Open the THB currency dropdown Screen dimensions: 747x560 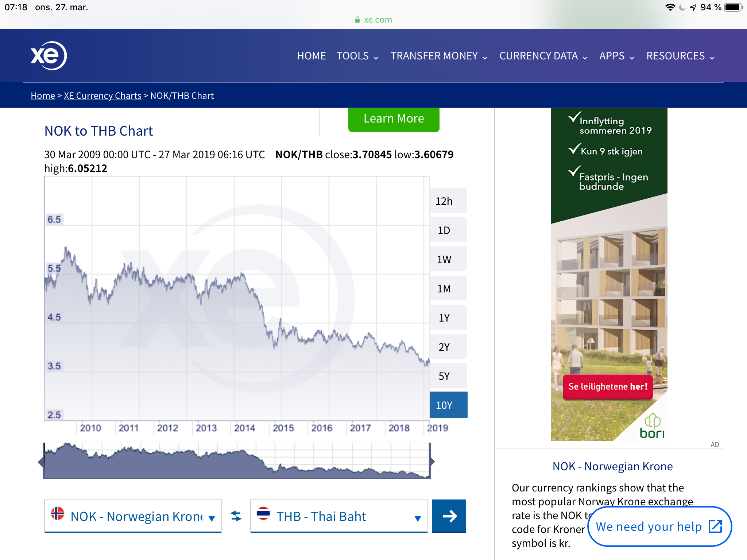pyautogui.click(x=339, y=516)
